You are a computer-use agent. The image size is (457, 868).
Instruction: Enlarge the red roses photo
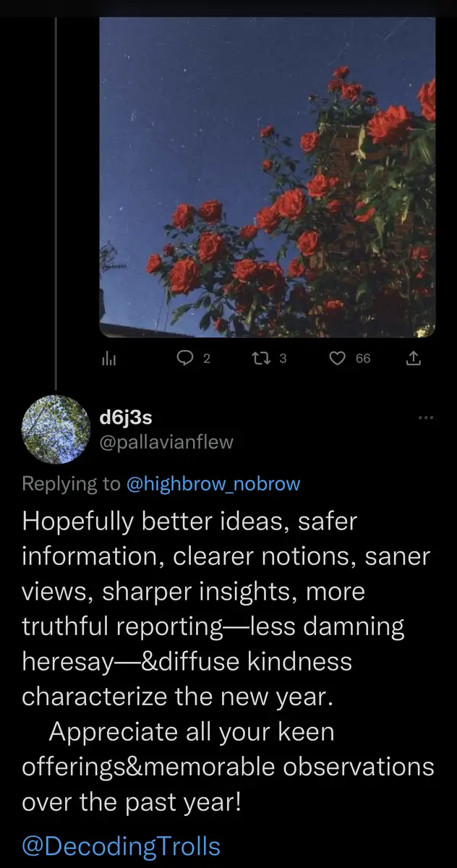tap(268, 177)
